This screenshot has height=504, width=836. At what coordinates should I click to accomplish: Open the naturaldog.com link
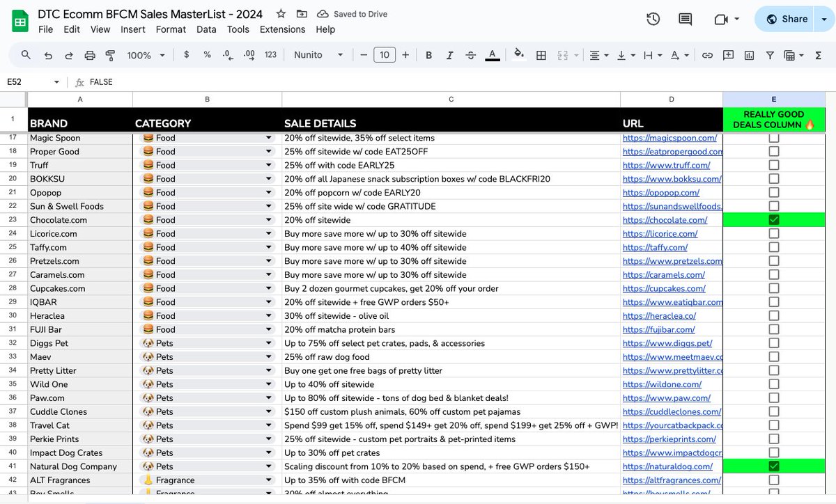[x=667, y=466]
